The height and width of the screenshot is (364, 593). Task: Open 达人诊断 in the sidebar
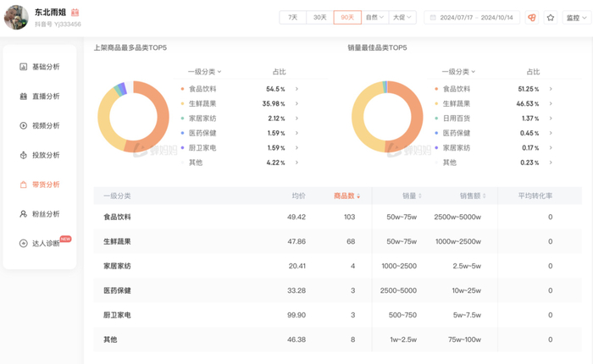coord(45,244)
